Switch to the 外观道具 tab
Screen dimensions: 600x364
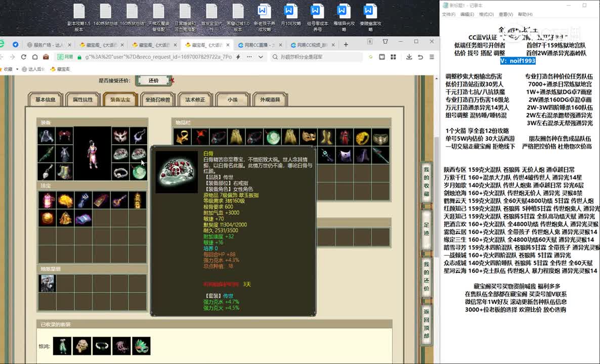pyautogui.click(x=270, y=100)
